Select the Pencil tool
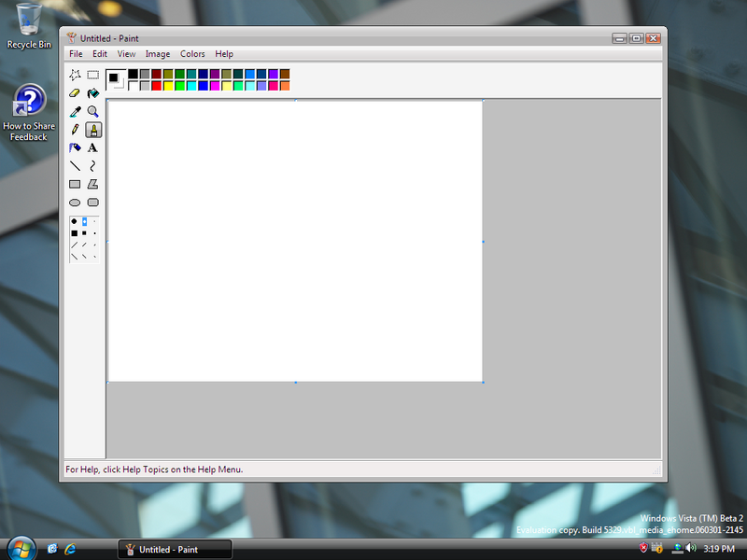This screenshot has width=747, height=560. 75,130
